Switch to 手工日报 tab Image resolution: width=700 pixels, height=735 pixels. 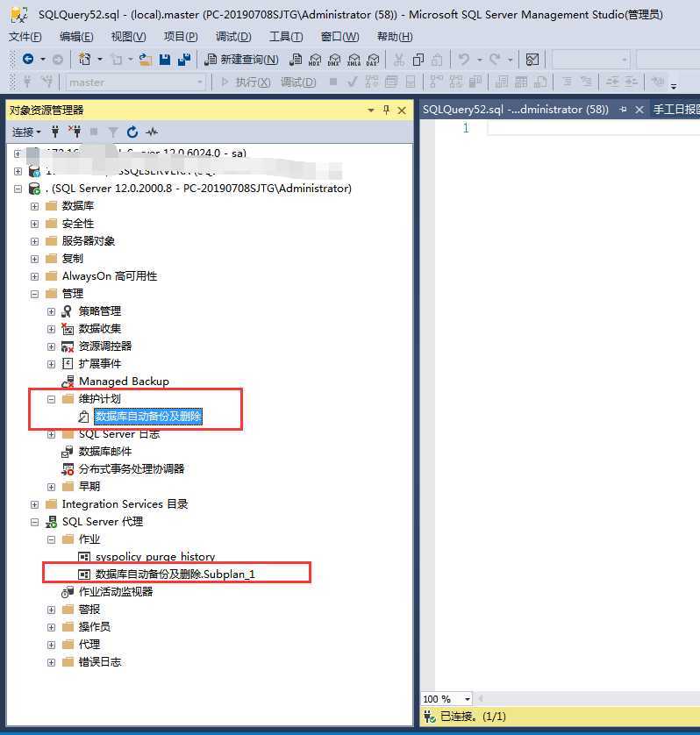coord(676,110)
